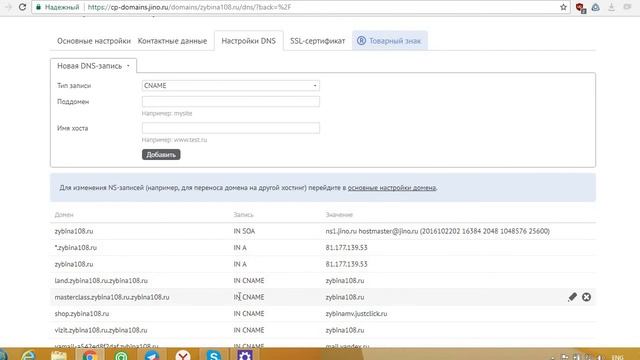Click the IN SOA record type cell

244,231
